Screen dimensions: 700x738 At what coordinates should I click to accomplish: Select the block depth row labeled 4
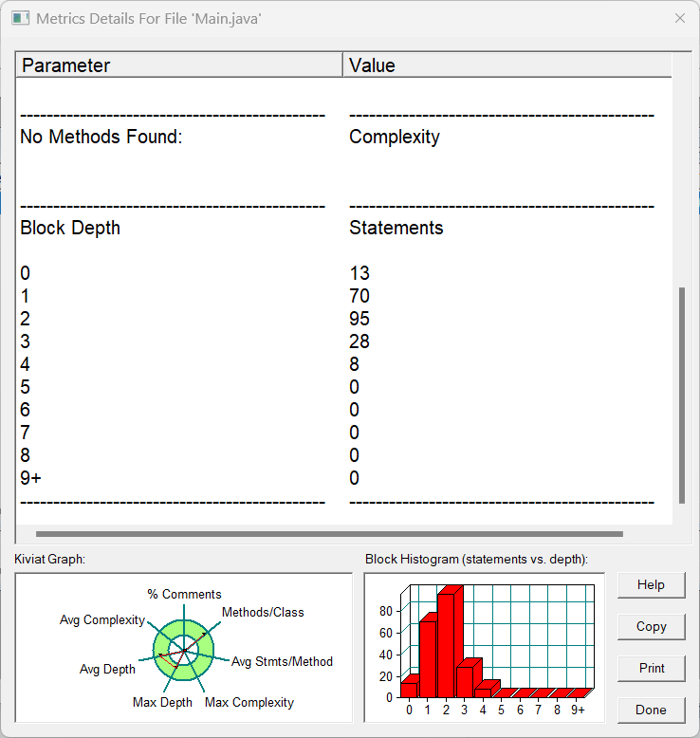tap(25, 364)
